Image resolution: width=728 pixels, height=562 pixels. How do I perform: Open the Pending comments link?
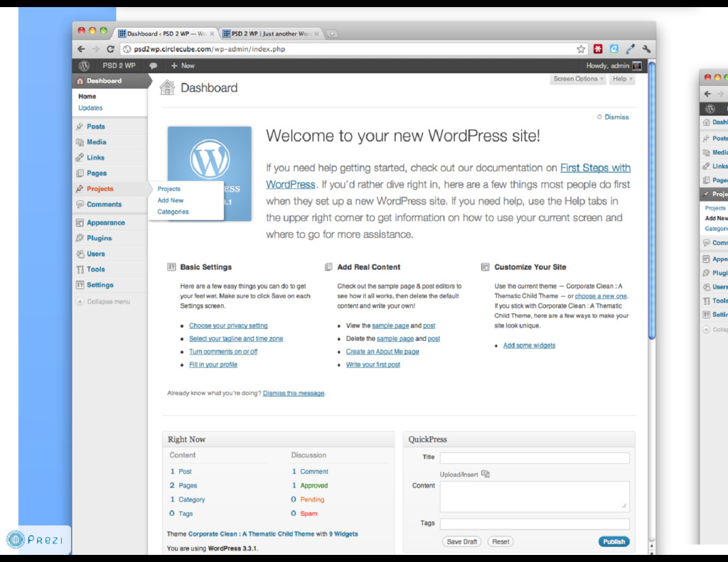pos(312,499)
